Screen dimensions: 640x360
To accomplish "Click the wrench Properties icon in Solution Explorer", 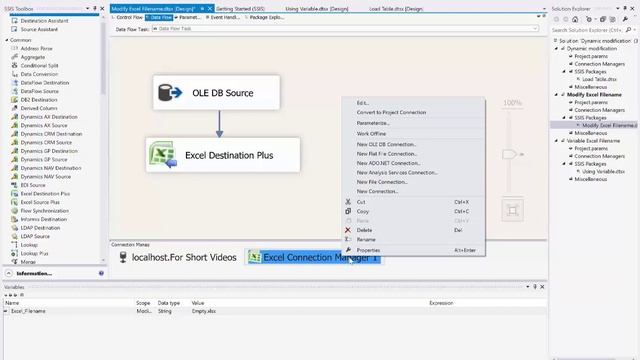I will 625,19.
